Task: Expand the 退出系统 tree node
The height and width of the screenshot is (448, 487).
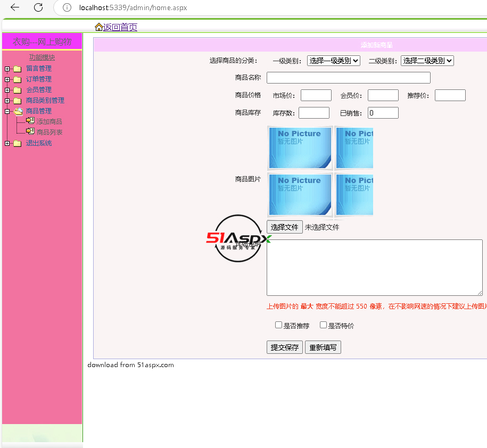Action: pos(7,143)
